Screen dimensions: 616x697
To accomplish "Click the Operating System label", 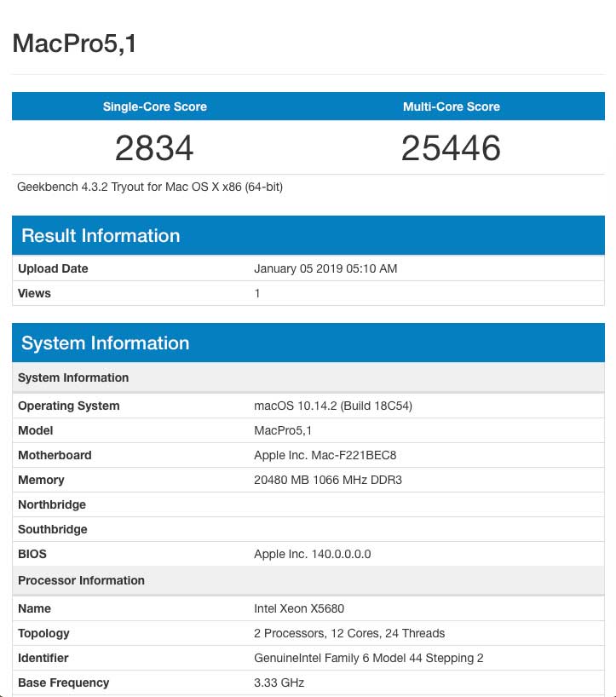I will 68,406.
